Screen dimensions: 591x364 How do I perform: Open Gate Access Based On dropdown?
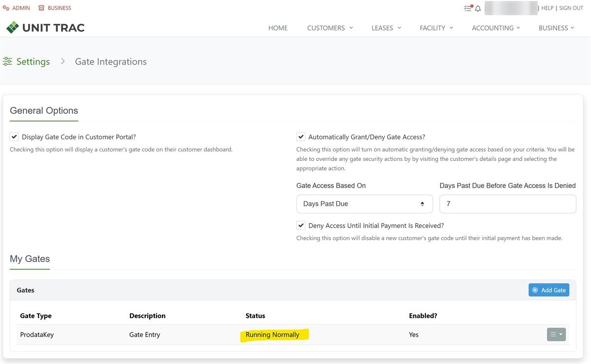(x=364, y=204)
